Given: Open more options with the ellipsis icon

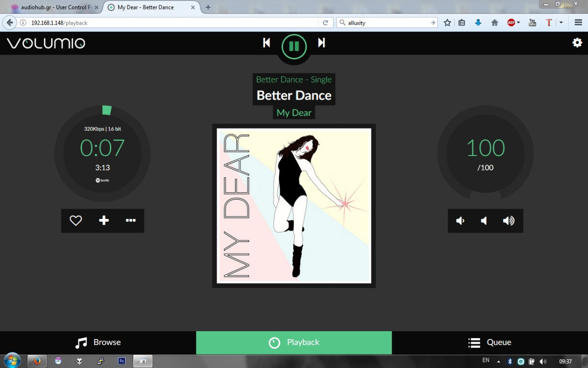Looking at the screenshot, I should tap(130, 221).
